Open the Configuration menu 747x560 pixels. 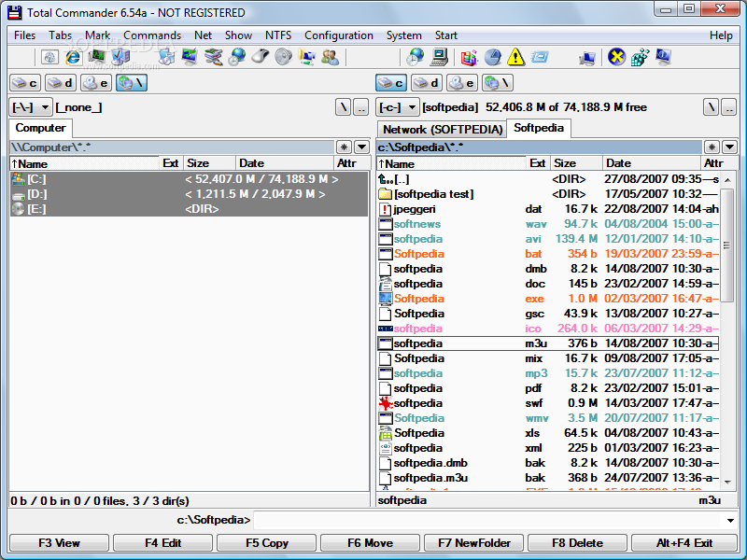pos(339,35)
